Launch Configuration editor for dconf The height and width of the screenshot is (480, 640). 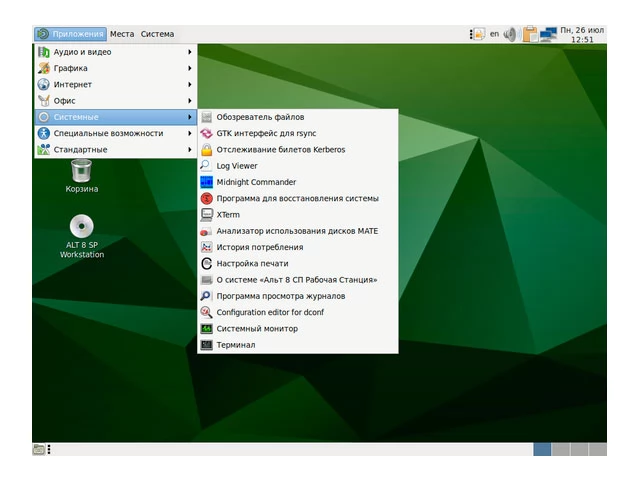(270, 312)
